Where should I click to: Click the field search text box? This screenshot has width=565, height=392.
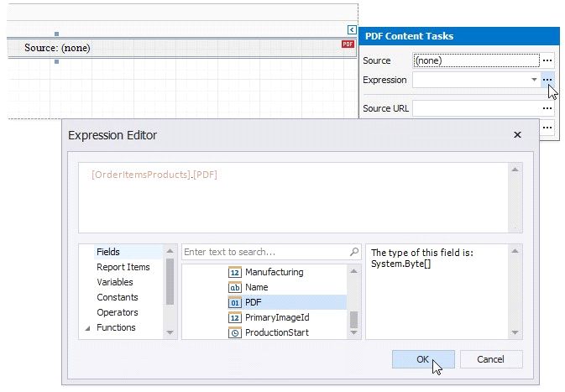click(264, 252)
